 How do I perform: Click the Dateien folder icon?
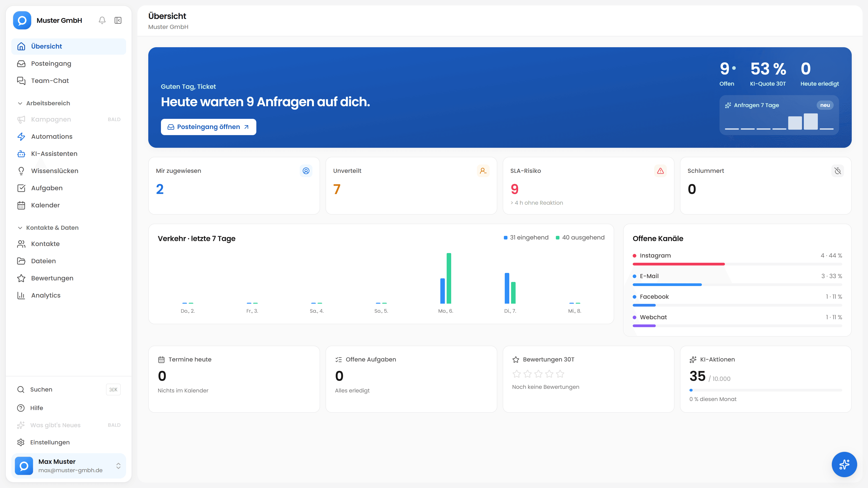(x=21, y=261)
